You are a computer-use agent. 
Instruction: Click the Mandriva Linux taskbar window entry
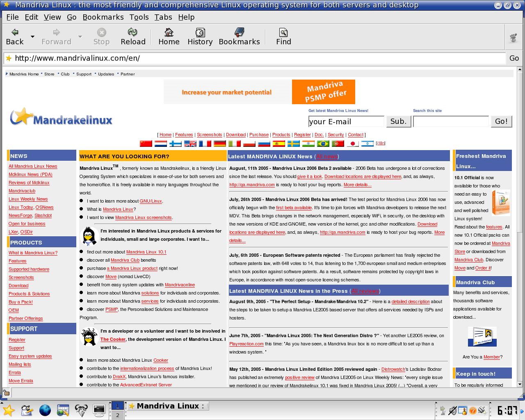pyautogui.click(x=168, y=406)
